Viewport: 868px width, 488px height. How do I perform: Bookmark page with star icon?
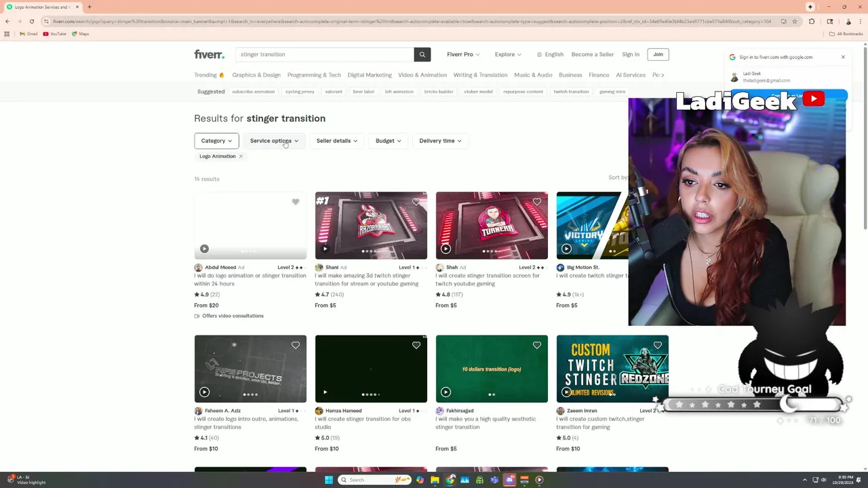[794, 22]
